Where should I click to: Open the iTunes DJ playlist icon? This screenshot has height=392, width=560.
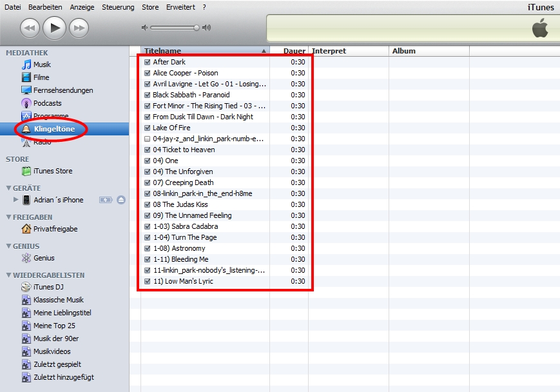pyautogui.click(x=26, y=287)
